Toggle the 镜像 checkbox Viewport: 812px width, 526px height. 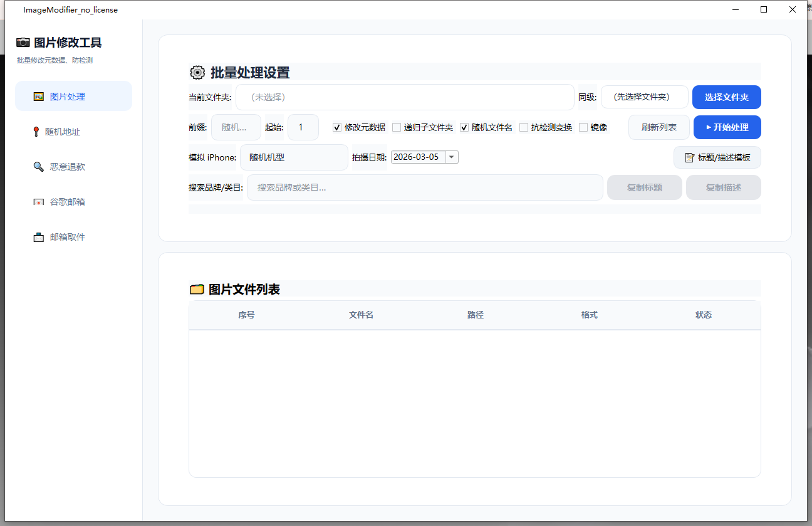click(583, 127)
